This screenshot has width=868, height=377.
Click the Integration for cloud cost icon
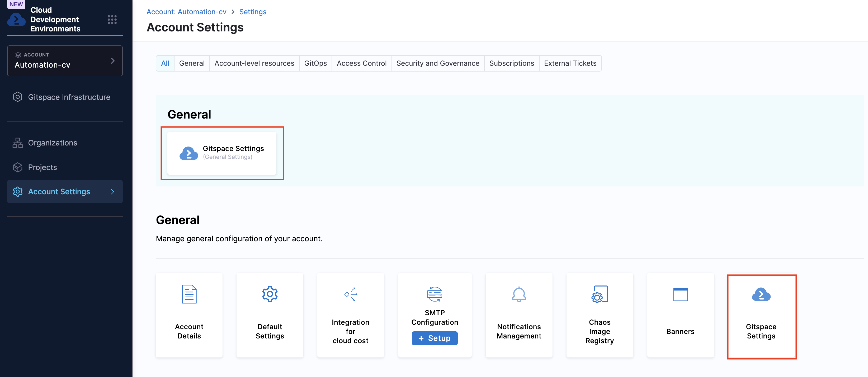(350, 294)
